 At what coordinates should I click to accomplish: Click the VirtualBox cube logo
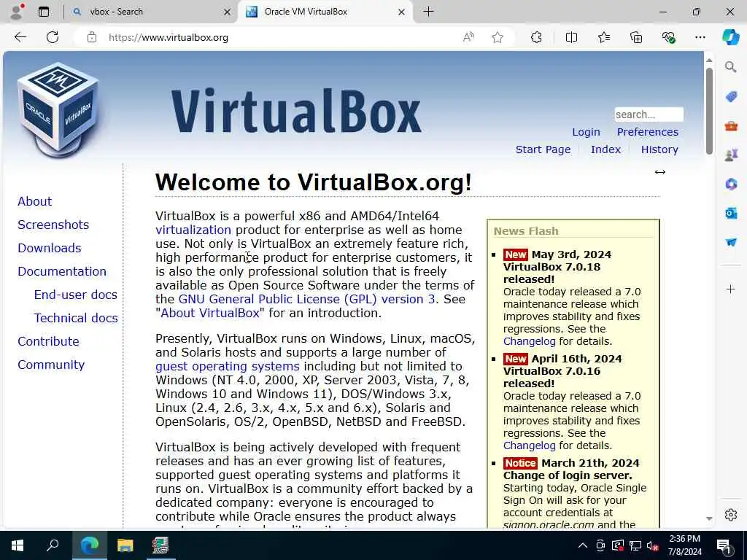point(58,111)
